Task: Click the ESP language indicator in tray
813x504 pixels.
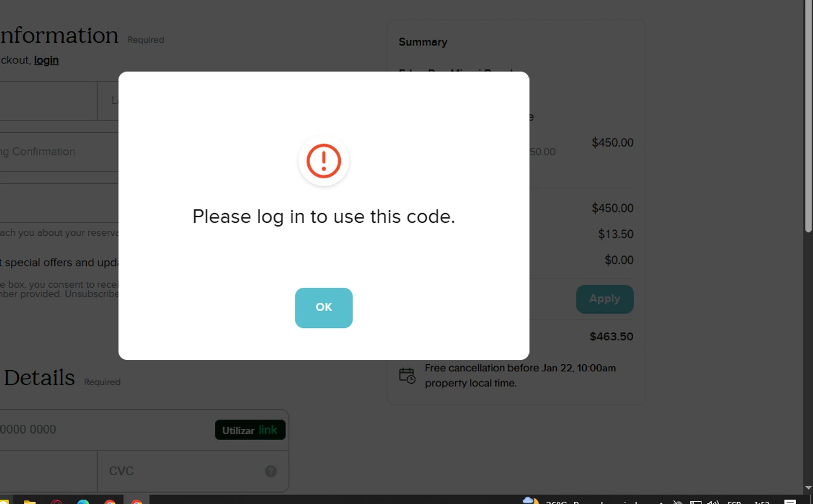Action: (734, 502)
